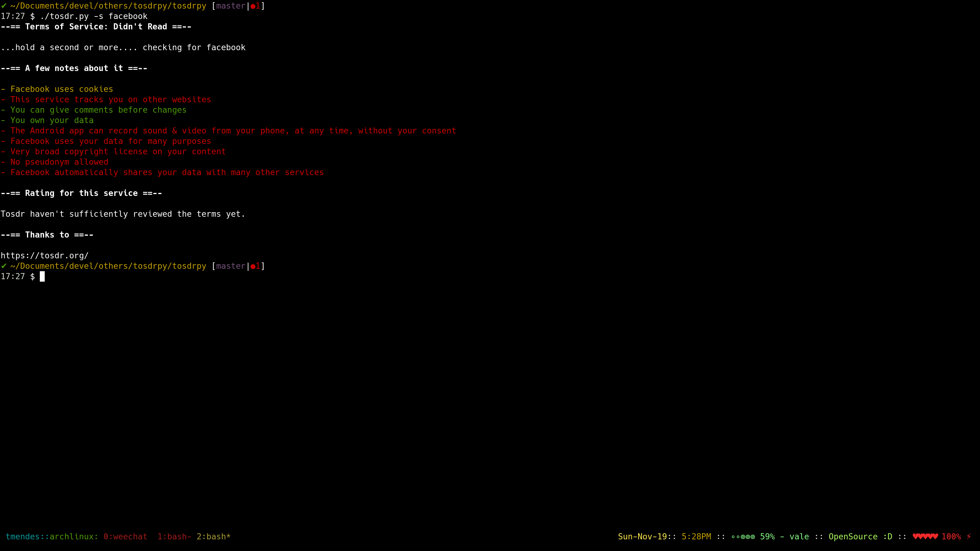This screenshot has width=980, height=551.
Task: Click the red git status dot in the bottom prompt
Action: click(x=253, y=266)
